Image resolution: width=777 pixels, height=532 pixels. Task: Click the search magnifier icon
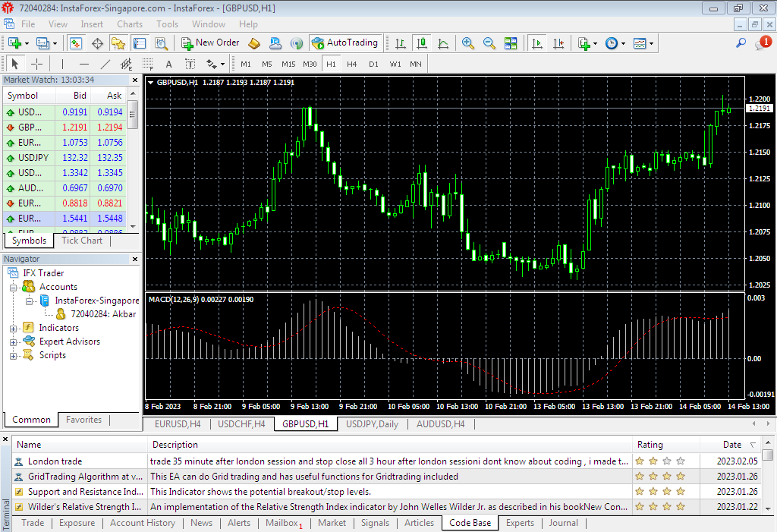tap(741, 43)
